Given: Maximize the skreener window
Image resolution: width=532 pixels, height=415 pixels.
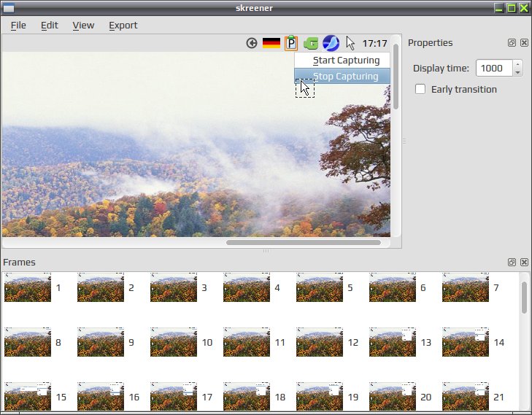Looking at the screenshot, I should point(512,8).
